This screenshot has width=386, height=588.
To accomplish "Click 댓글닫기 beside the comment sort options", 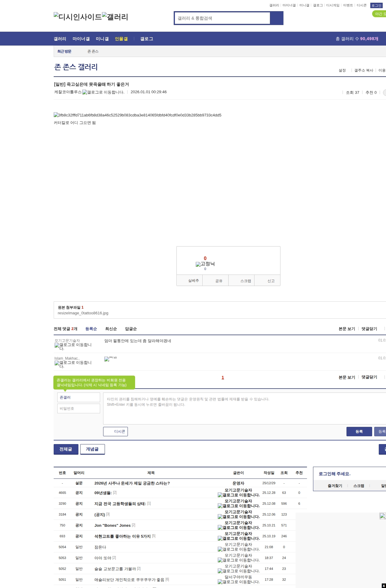I will click(369, 329).
